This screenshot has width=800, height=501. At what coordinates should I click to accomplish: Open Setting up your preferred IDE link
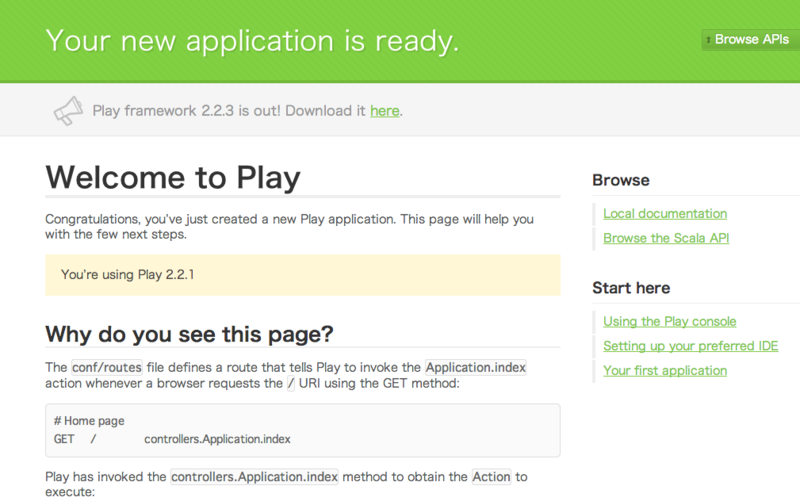pos(690,346)
